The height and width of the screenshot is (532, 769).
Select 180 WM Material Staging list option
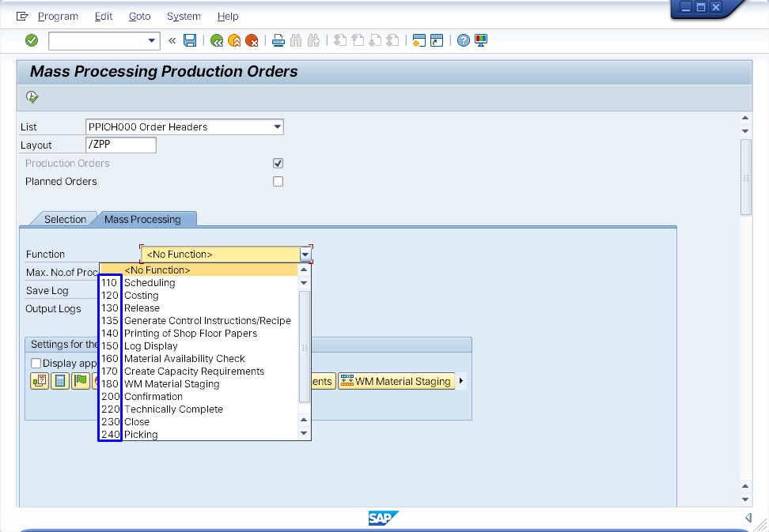pos(199,384)
